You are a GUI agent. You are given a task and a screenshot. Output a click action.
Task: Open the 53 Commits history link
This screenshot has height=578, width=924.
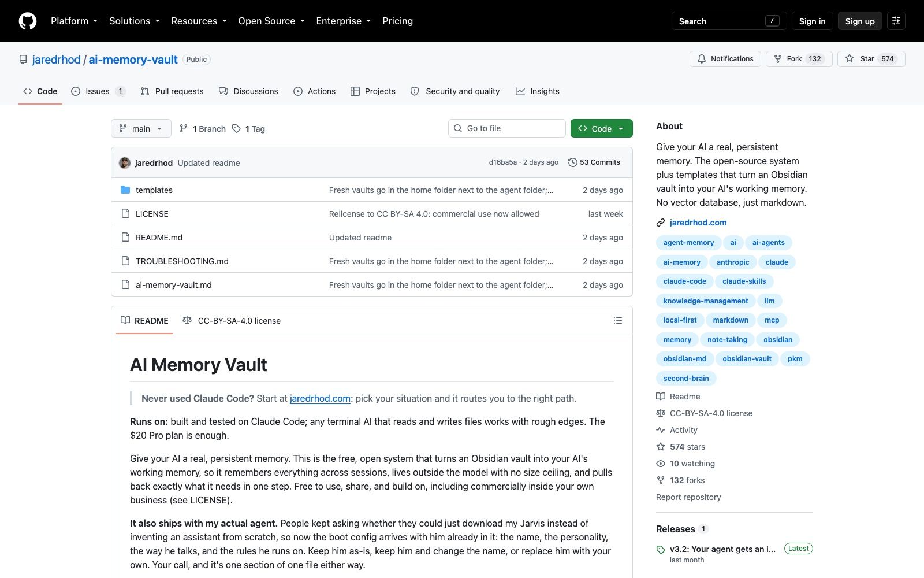pyautogui.click(x=594, y=162)
